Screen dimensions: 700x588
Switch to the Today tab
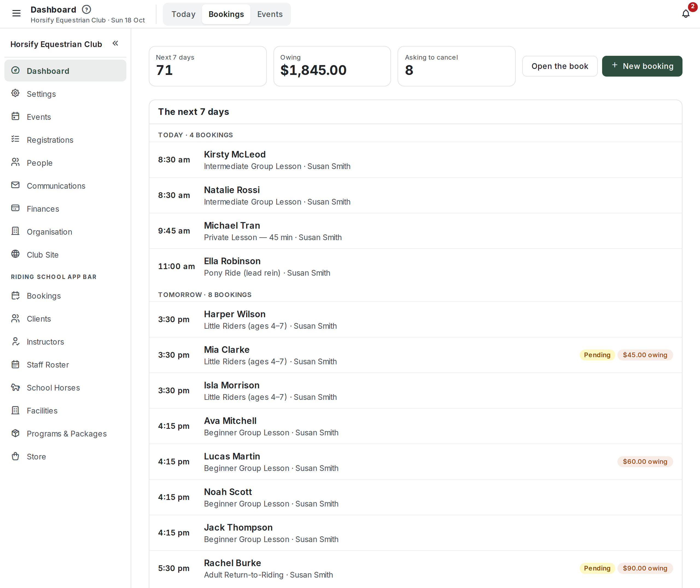coord(183,14)
